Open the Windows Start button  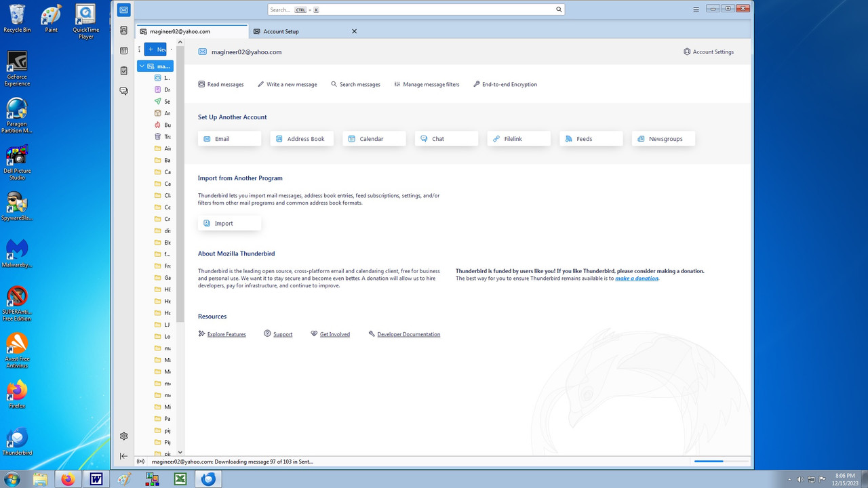[12, 479]
